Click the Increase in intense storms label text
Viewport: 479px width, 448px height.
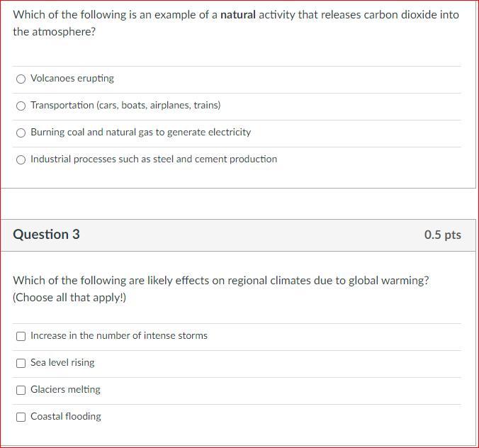point(119,336)
